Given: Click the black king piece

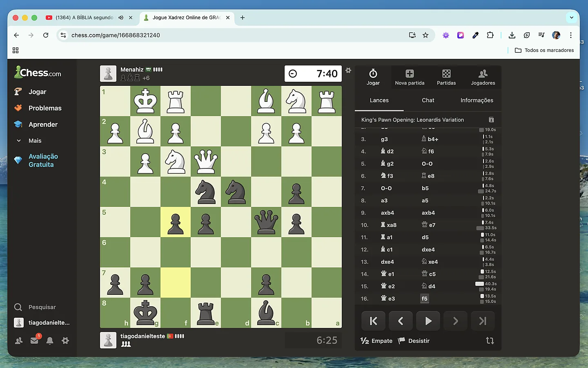Looking at the screenshot, I should [145, 313].
